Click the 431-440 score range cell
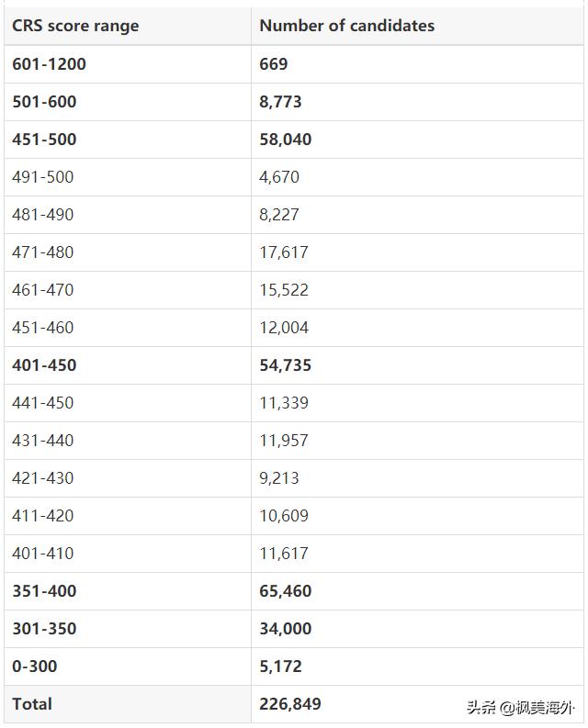This screenshot has height=728, width=588. 43,441
